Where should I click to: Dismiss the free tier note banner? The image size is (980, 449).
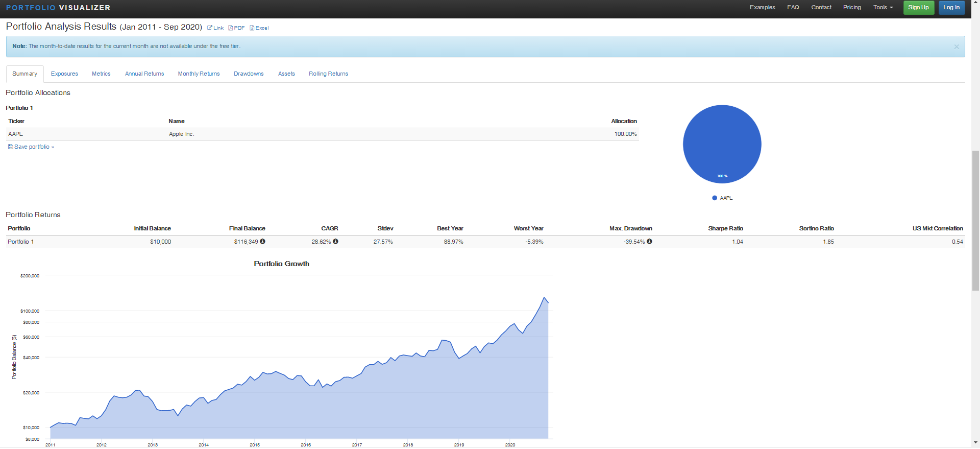[956, 46]
